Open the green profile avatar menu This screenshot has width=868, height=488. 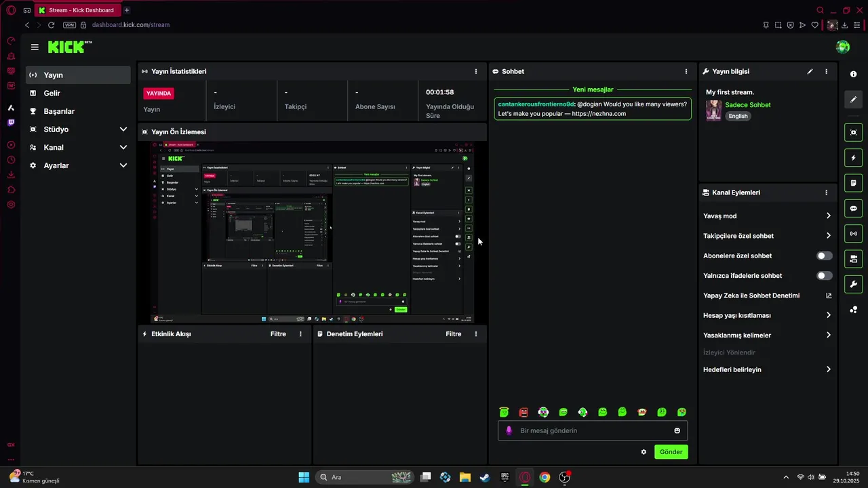pyautogui.click(x=843, y=47)
